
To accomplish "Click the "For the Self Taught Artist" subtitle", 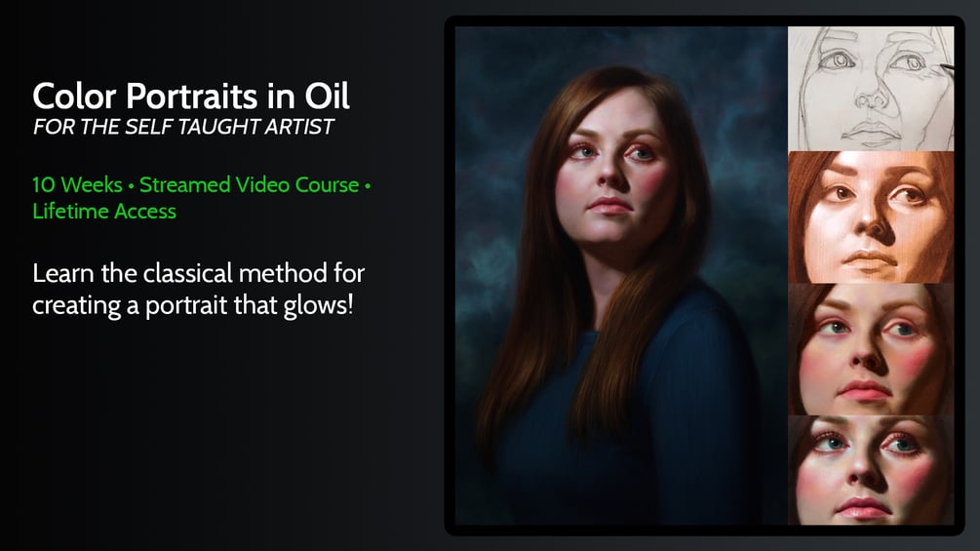I will (x=183, y=127).
